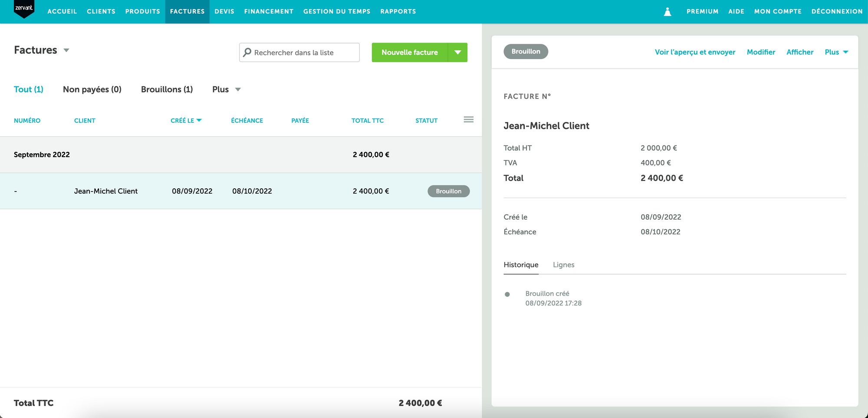Image resolution: width=868 pixels, height=418 pixels.
Task: Click the Brouillon status badge in the invoice row
Action: point(448,191)
